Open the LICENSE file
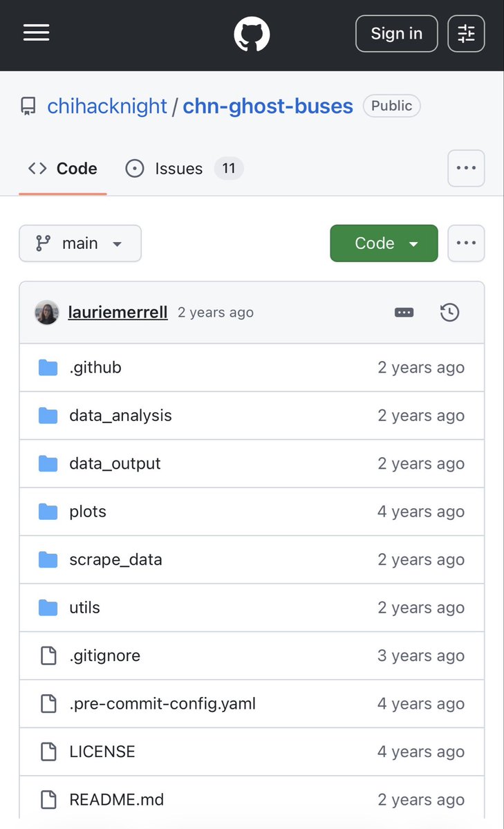Image resolution: width=504 pixels, height=829 pixels. point(102,752)
